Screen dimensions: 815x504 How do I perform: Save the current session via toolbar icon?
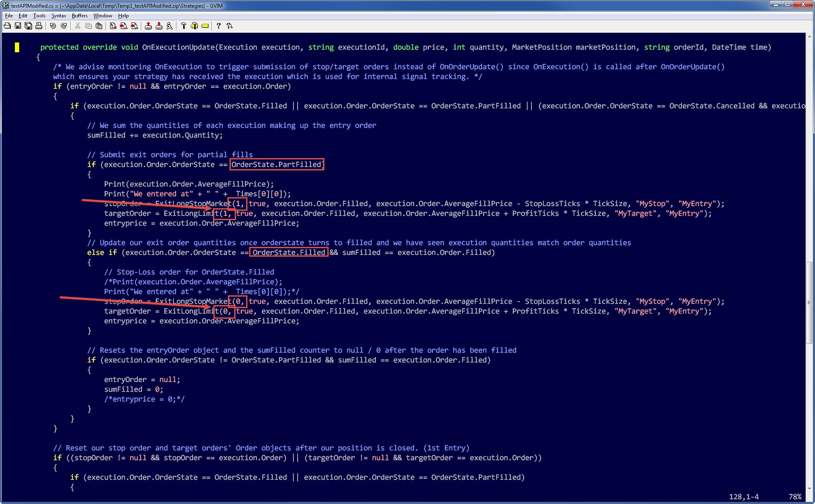159,26
